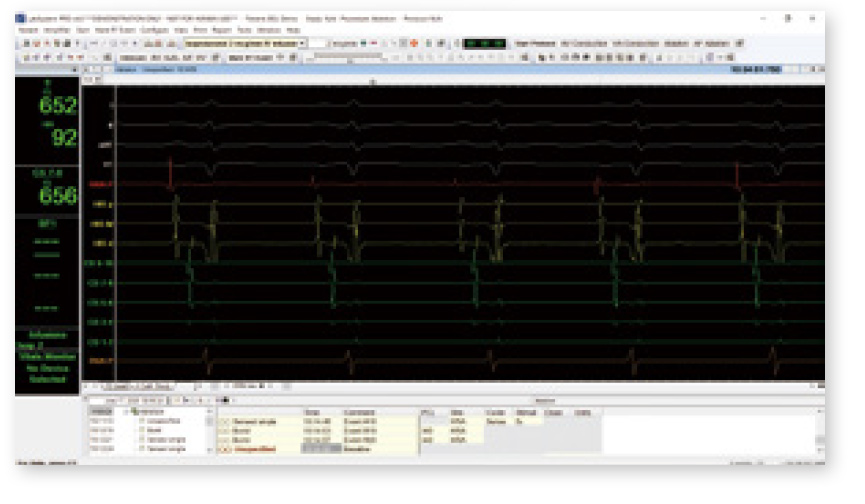Screen dimensions: 865x504
Task: Click the orange plus icon in top toolbar
Action: click(x=414, y=44)
